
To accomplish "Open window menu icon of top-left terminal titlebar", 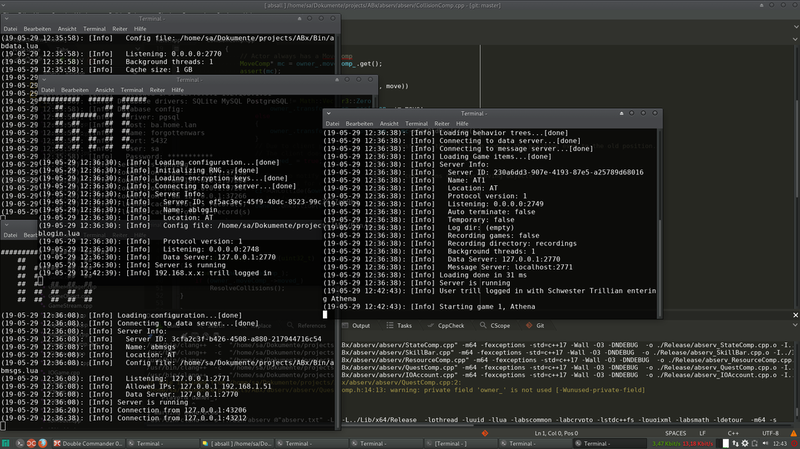I will tap(6, 18).
